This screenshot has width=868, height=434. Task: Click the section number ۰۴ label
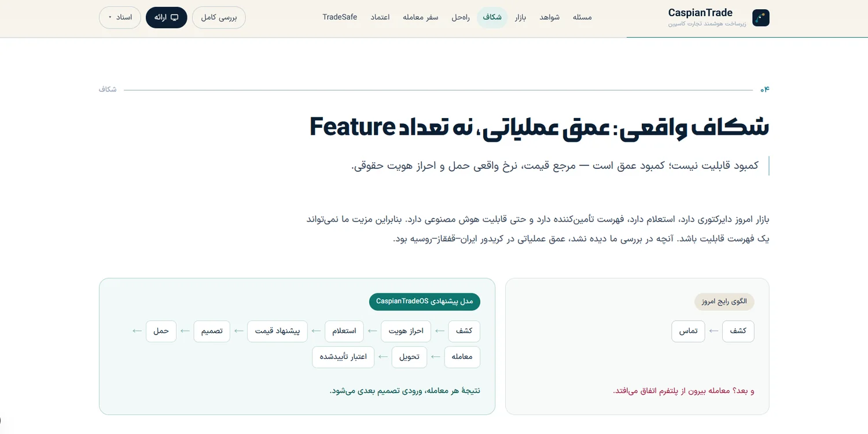tap(764, 89)
